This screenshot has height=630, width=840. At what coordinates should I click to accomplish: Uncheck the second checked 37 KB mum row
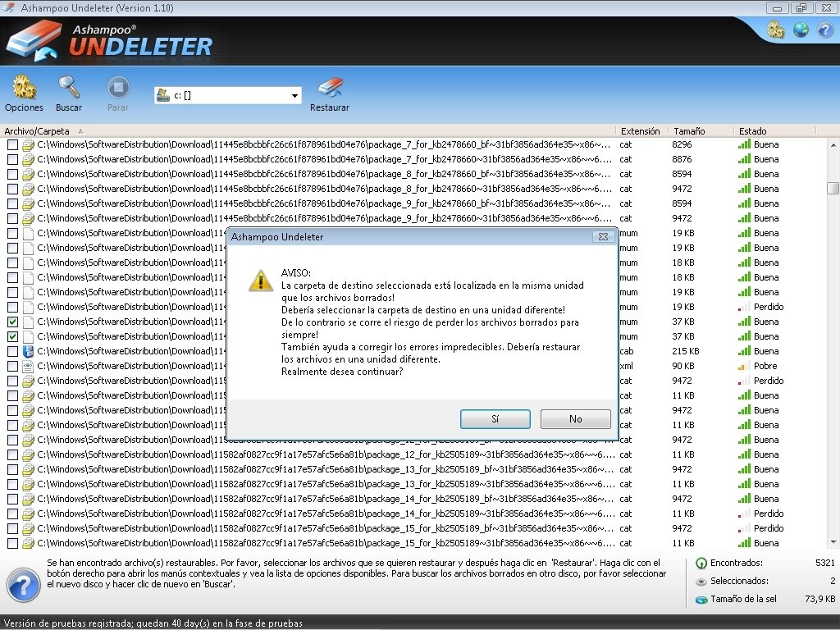click(12, 337)
